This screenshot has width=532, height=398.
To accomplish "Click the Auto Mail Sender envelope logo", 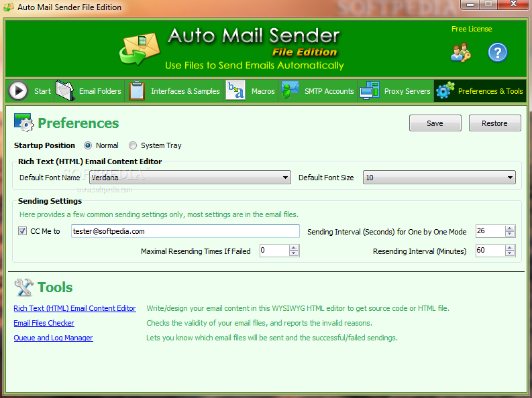I will tap(140, 49).
